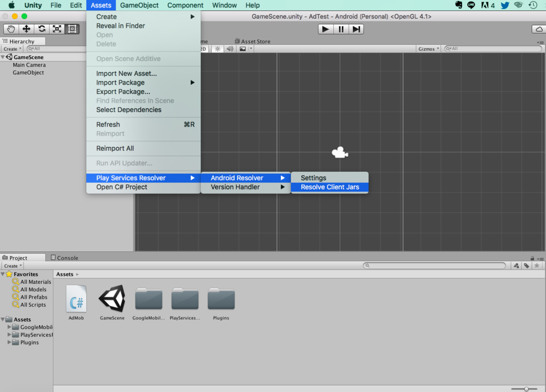
Task: Open Evernote menu bar icon
Action: click(459, 5)
